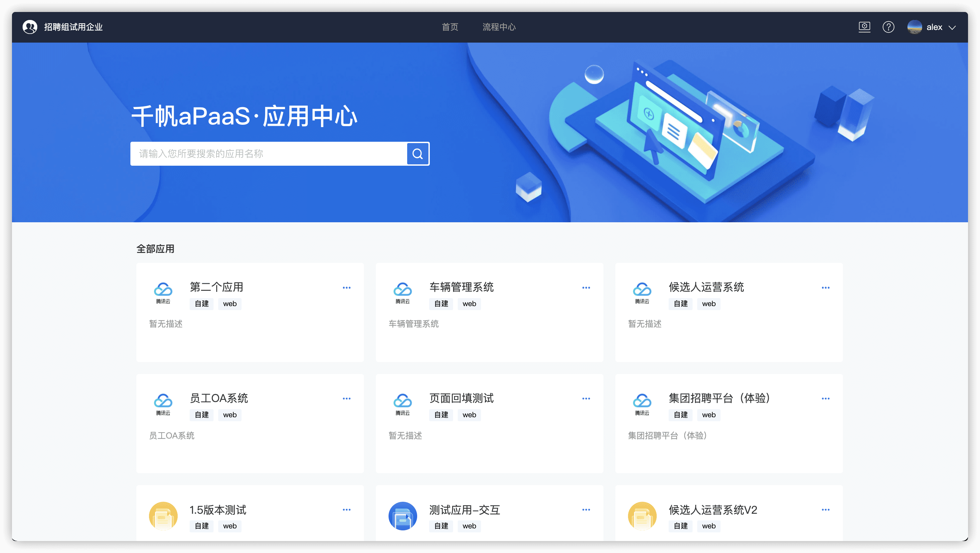Open more options for 集团招聘平台（体验）
Viewport: 980px width, 553px height.
coord(826,399)
